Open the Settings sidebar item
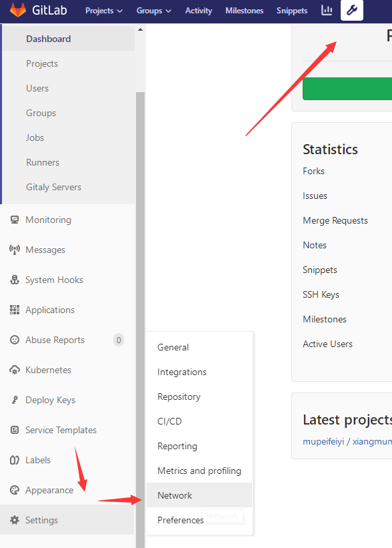The height and width of the screenshot is (548, 392). (x=67, y=520)
